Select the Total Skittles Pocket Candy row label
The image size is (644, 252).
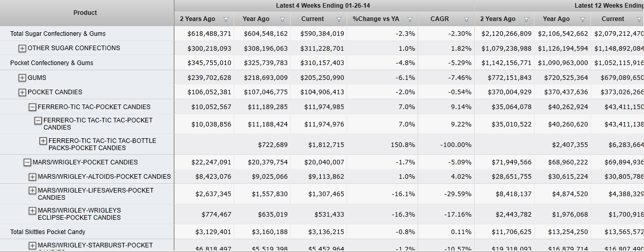click(48, 232)
